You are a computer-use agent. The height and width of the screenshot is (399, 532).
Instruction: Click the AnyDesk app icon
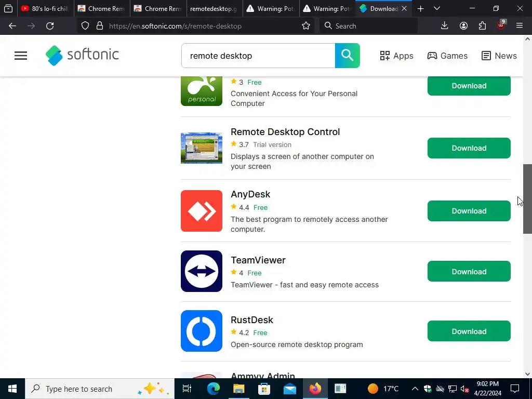(x=202, y=211)
